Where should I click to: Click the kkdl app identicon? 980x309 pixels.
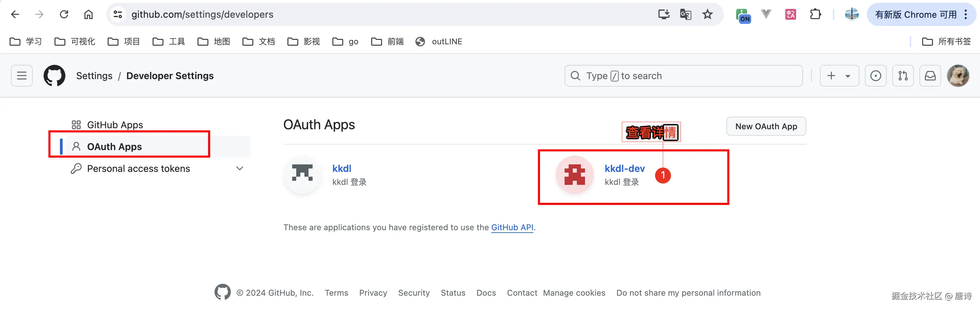click(x=302, y=174)
